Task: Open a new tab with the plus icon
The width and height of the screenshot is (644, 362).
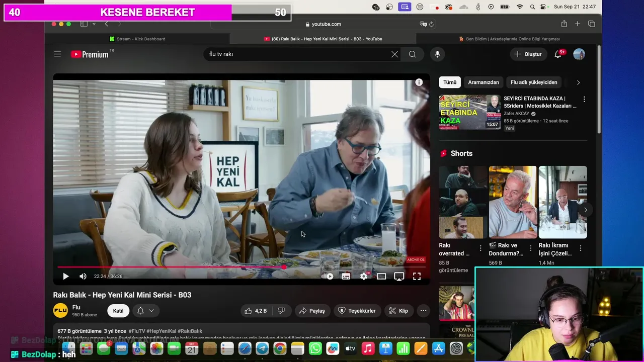Action: click(578, 24)
